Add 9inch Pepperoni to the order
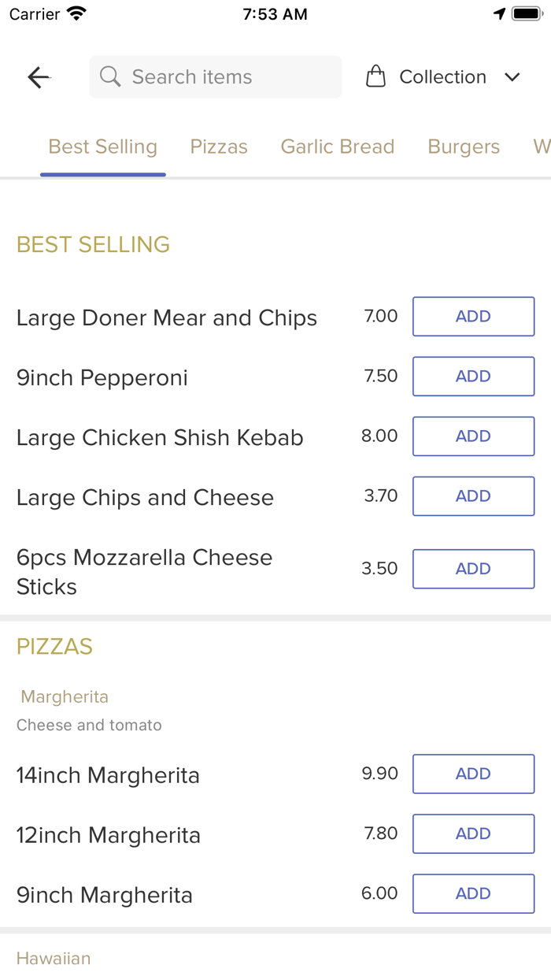 coord(473,376)
